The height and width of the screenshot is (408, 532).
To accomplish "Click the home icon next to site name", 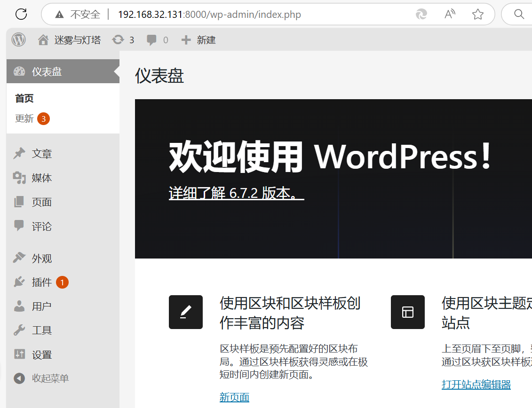I will point(43,39).
